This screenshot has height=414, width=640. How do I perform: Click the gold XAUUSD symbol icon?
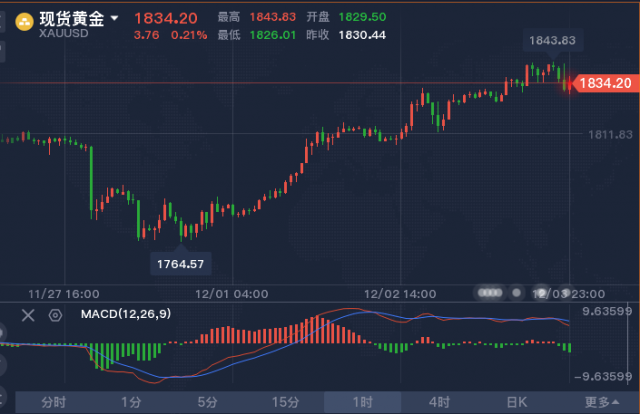(24, 22)
